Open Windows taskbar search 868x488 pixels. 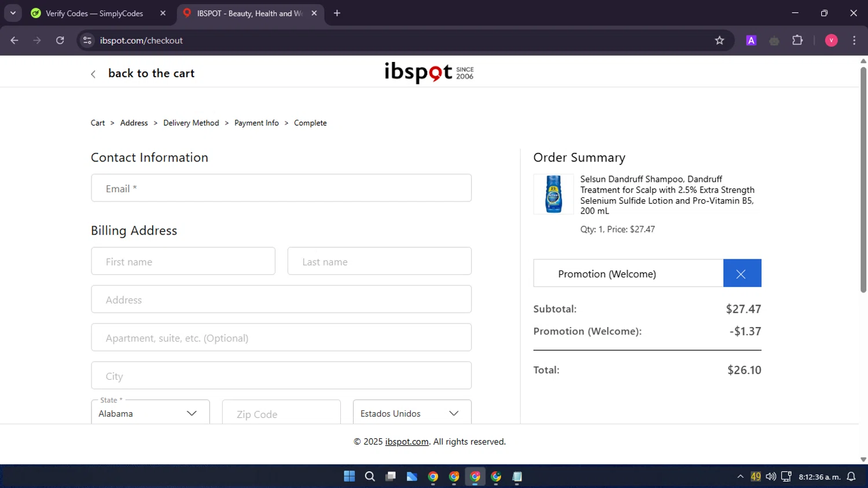tap(370, 476)
